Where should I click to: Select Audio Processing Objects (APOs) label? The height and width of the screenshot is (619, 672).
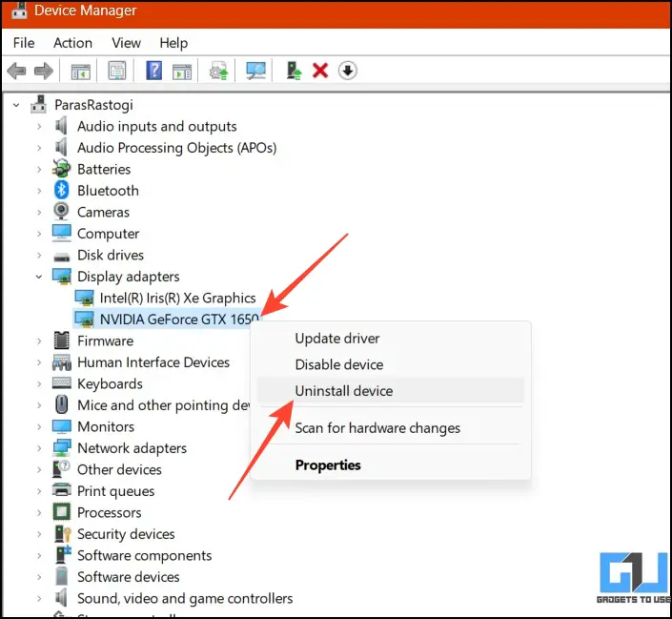(x=177, y=148)
